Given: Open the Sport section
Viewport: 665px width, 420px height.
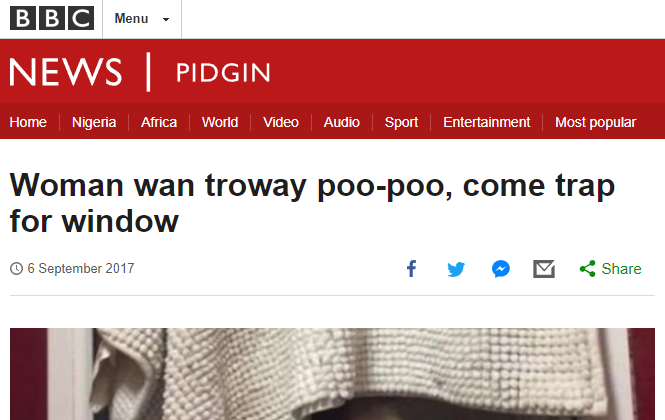Looking at the screenshot, I should tap(401, 122).
